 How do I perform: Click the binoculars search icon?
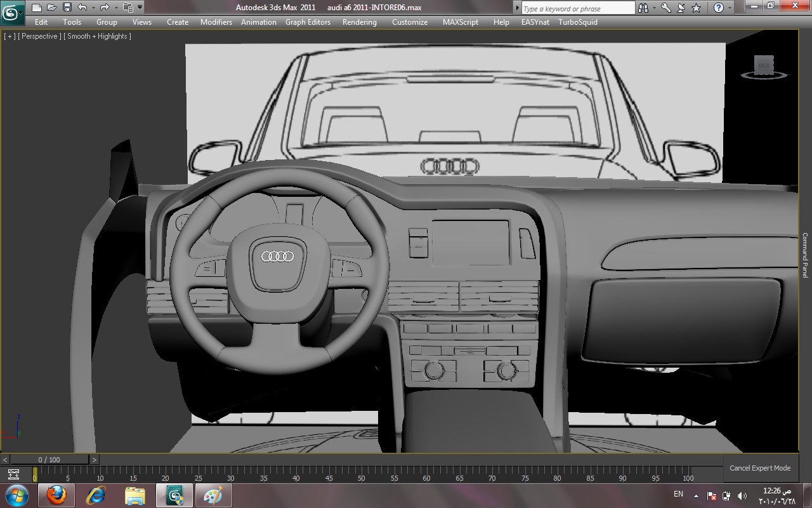tap(643, 8)
